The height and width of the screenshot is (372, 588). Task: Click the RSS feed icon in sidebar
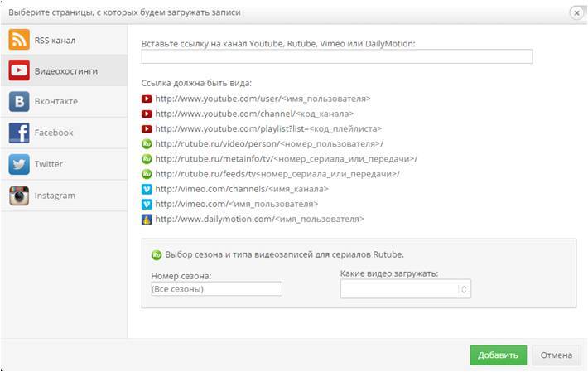pos(19,40)
